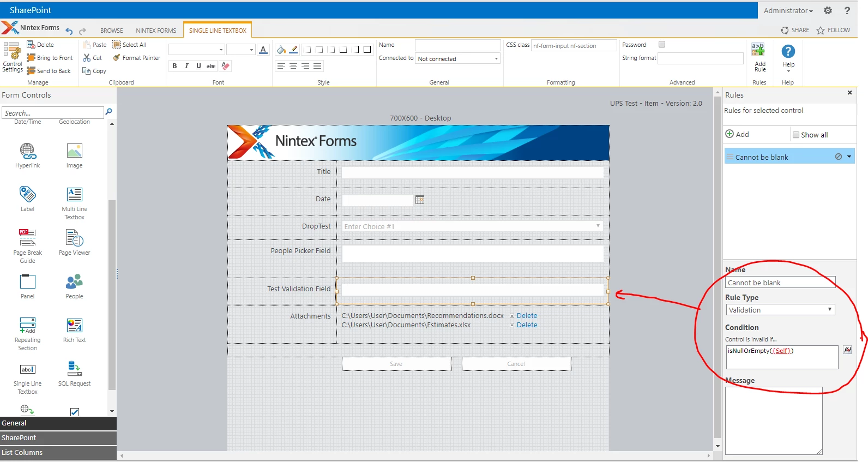Select the Page Break Guide control
Screen dimensions: 868x462
click(x=28, y=247)
